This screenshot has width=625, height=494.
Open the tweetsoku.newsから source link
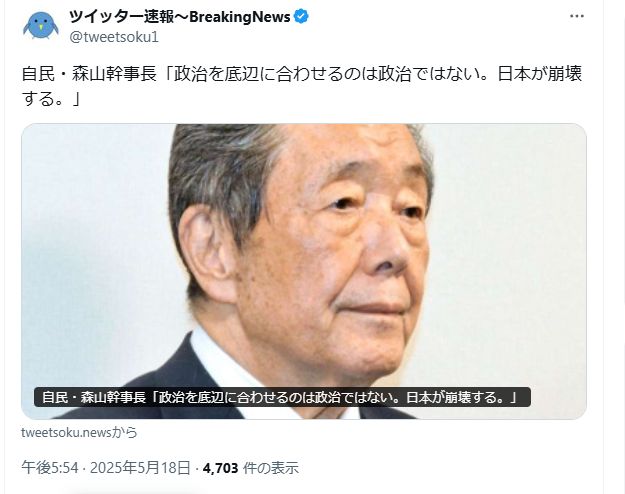79,432
